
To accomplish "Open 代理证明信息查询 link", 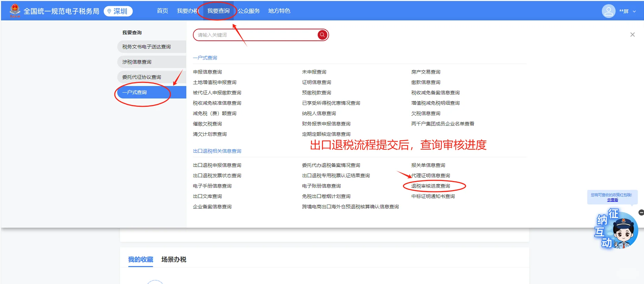I will [x=431, y=176].
